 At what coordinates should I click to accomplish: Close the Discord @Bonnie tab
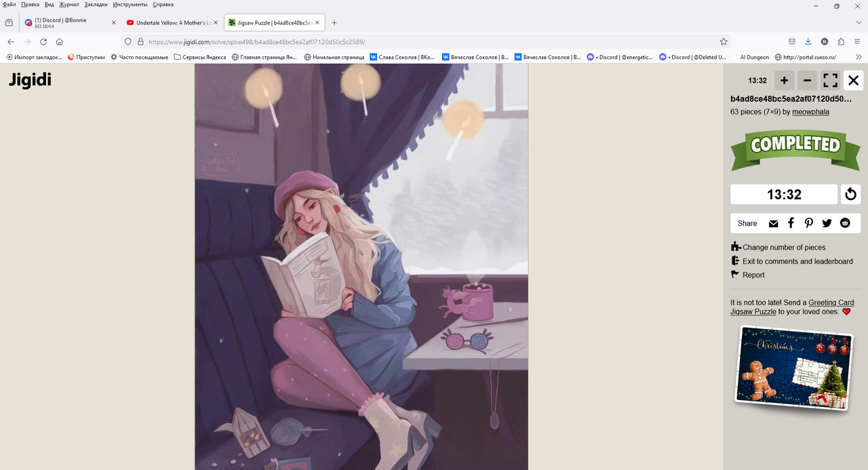(x=113, y=22)
